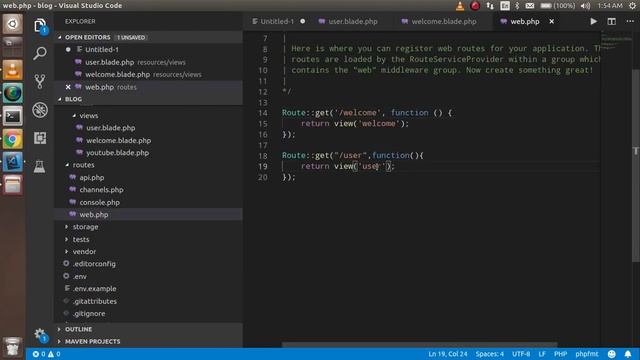Viewport: 640px width, 360px height.
Task: Open the network indicator menu
Action: (x=490, y=6)
